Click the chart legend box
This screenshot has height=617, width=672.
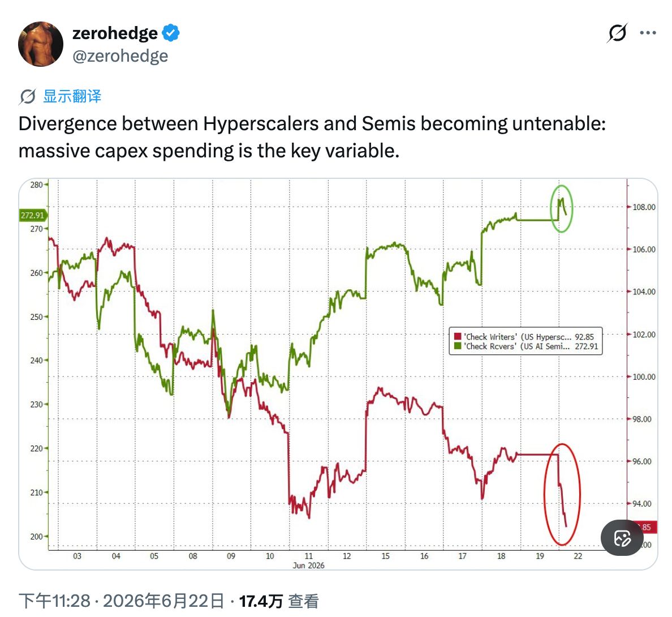[526, 341]
